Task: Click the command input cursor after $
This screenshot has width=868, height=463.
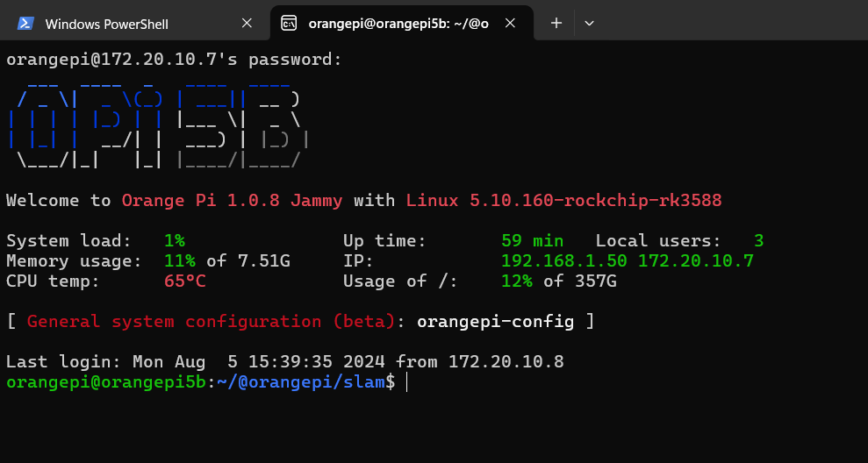Action: coord(406,381)
